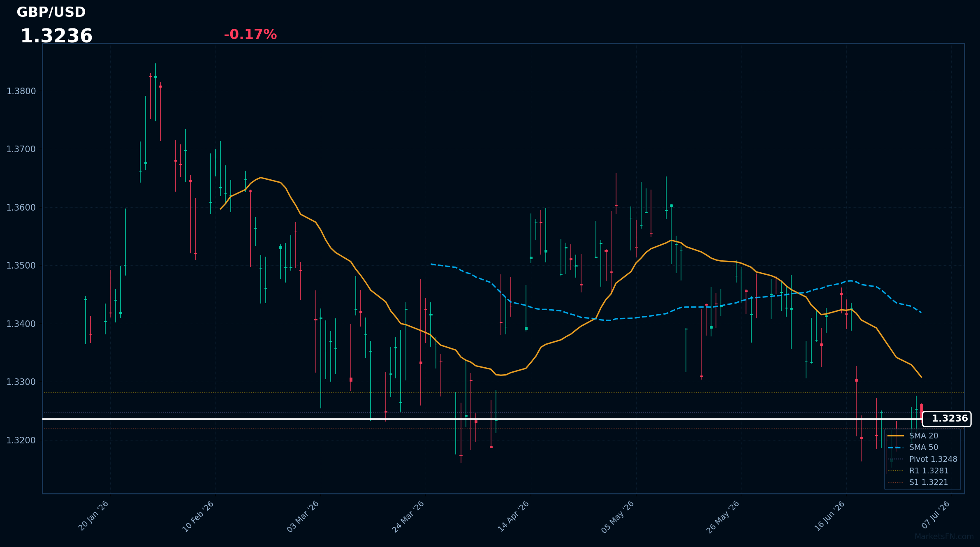The height and width of the screenshot is (547, 980).
Task: Click the 1.3600 y-axis label
Action: tap(21, 208)
